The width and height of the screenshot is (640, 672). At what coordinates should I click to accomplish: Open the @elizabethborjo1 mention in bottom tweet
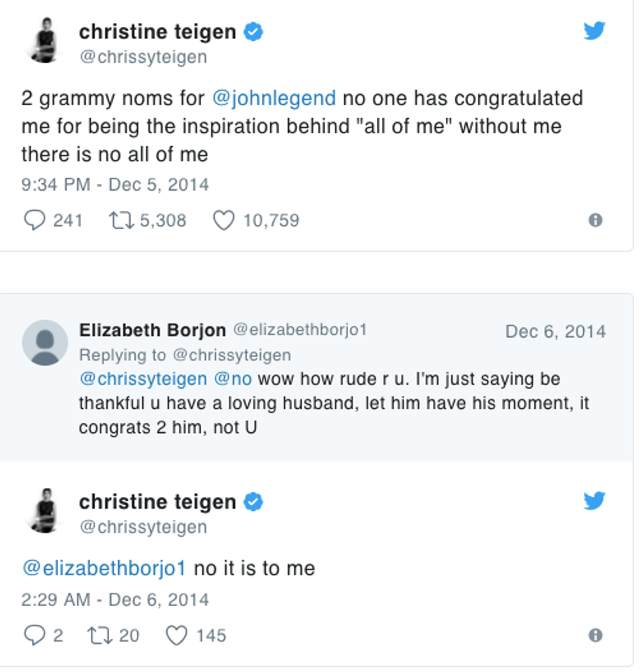(x=104, y=568)
